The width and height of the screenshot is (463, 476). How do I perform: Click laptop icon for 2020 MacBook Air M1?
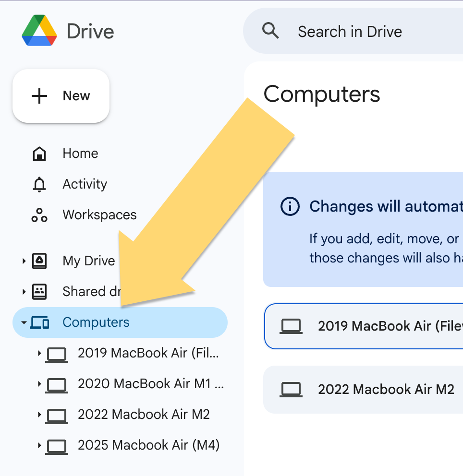coord(57,385)
